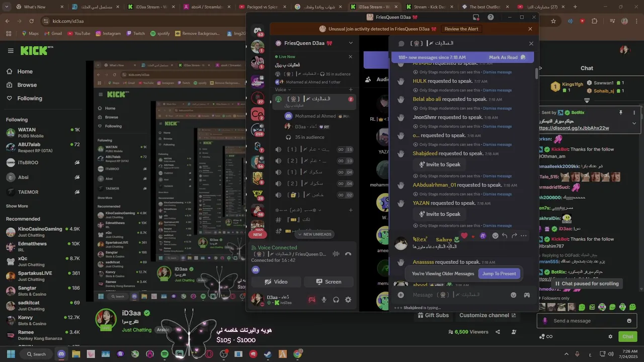Click Mark As Read

pyautogui.click(x=507, y=57)
